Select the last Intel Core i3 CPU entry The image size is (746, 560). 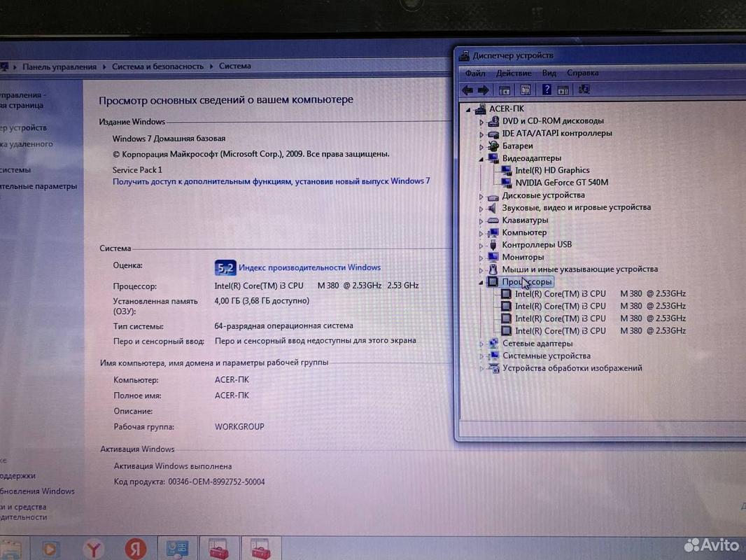pyautogui.click(x=600, y=330)
